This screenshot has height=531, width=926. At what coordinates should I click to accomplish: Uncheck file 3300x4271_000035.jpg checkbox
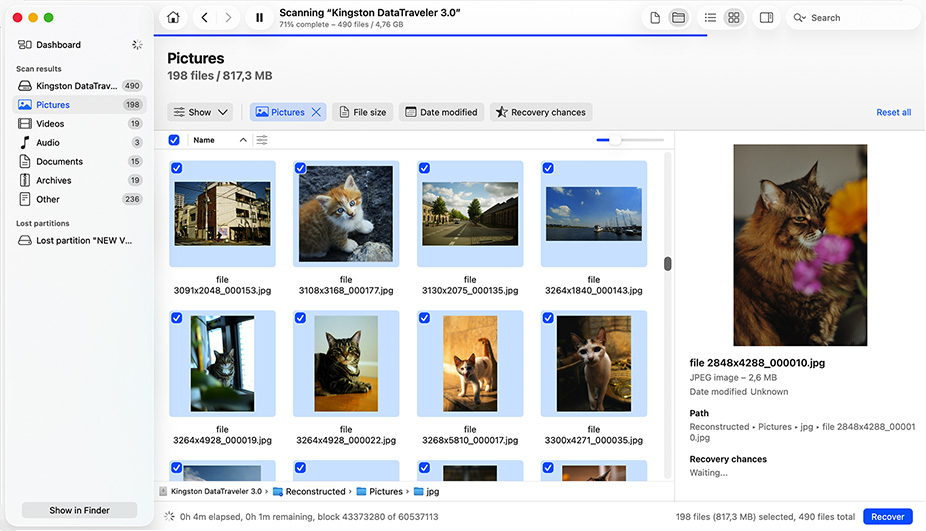pos(548,318)
